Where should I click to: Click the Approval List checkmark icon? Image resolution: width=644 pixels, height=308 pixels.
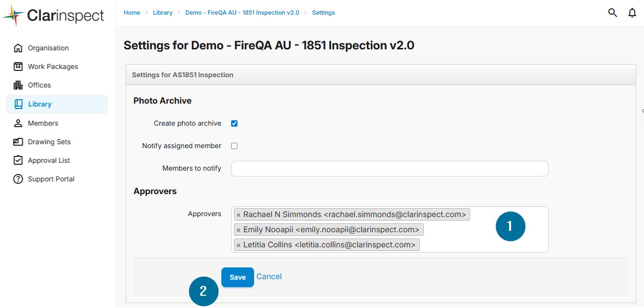click(18, 160)
